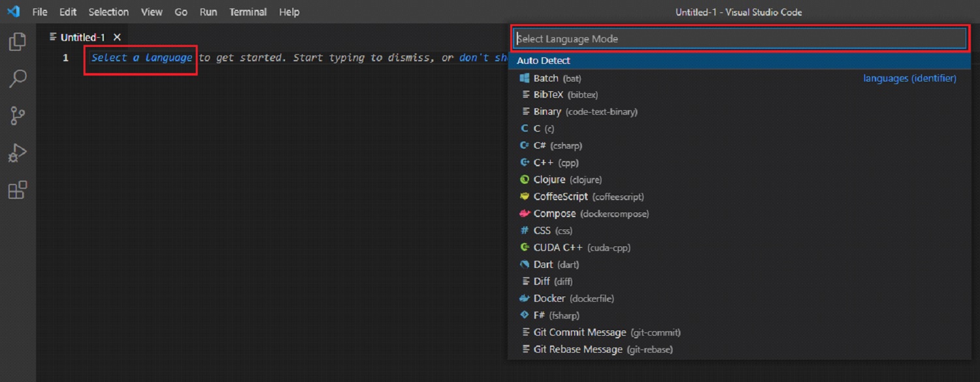Open the Source Control view
980x382 pixels.
click(17, 117)
